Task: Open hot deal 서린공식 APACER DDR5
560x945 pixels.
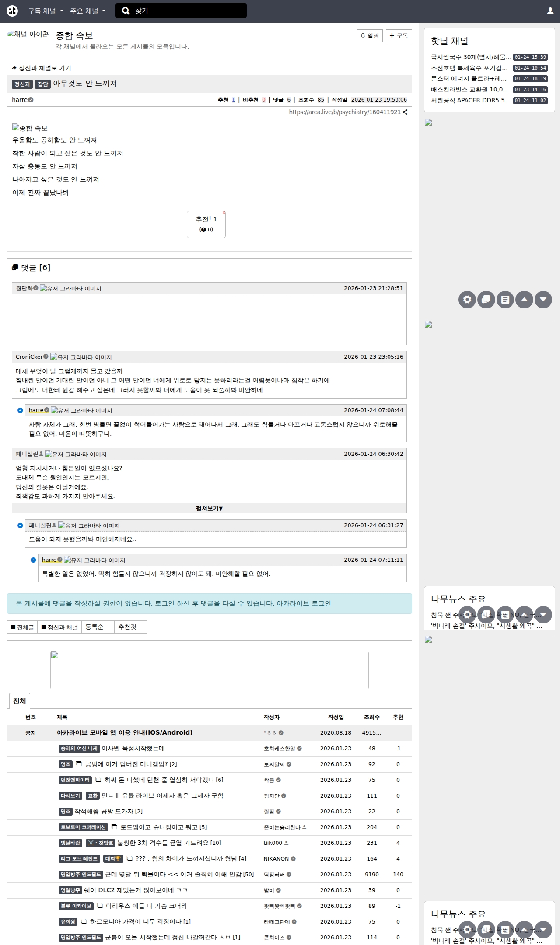Action: 471,100
